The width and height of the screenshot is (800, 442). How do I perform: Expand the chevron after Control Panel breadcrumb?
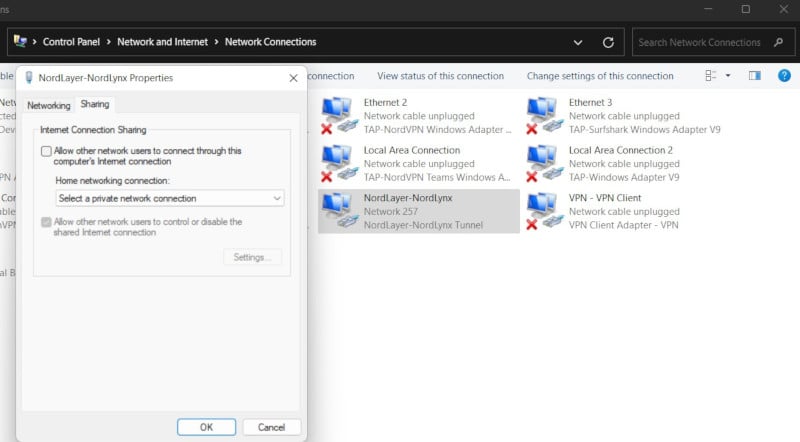(109, 42)
